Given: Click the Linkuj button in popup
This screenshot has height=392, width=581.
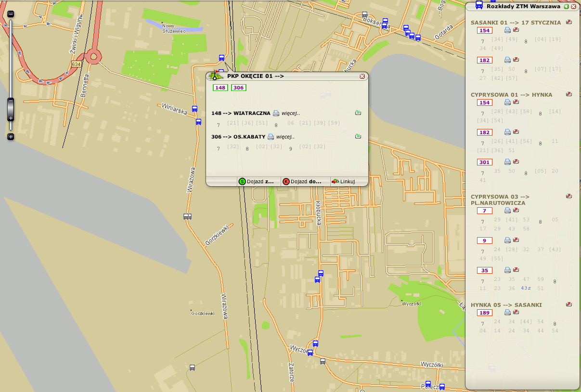Looking at the screenshot, I should coord(344,181).
